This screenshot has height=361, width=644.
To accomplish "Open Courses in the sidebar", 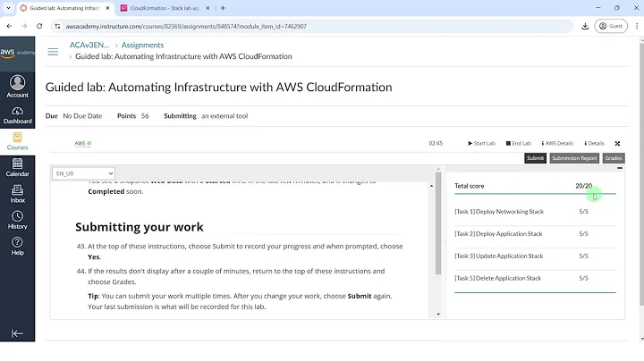I will click(x=17, y=141).
